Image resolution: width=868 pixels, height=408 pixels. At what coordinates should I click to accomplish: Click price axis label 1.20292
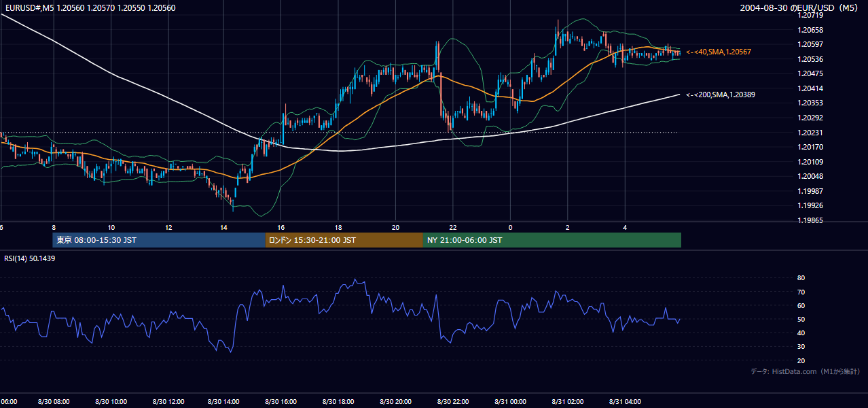click(x=810, y=118)
